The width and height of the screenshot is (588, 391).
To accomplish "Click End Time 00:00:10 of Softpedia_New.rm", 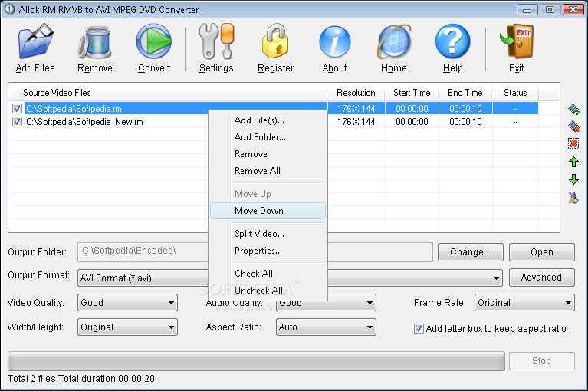I will click(x=465, y=122).
